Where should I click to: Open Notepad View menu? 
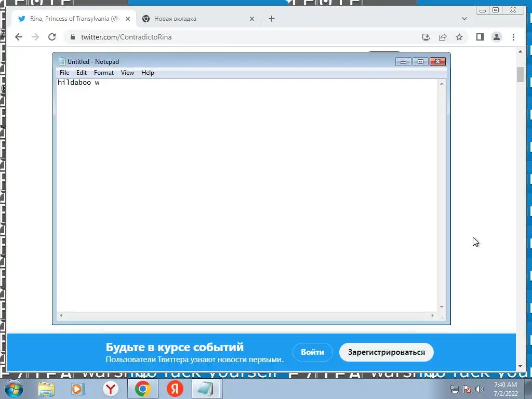[x=128, y=73]
